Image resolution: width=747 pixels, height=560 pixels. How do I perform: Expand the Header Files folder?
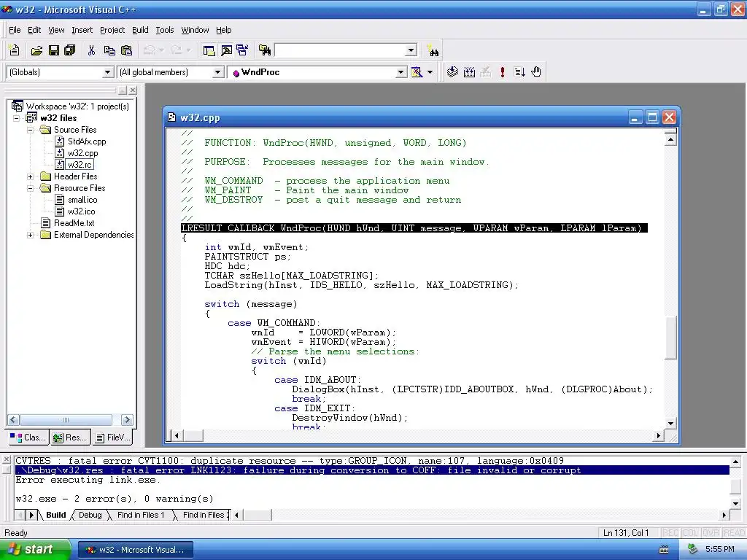(31, 176)
